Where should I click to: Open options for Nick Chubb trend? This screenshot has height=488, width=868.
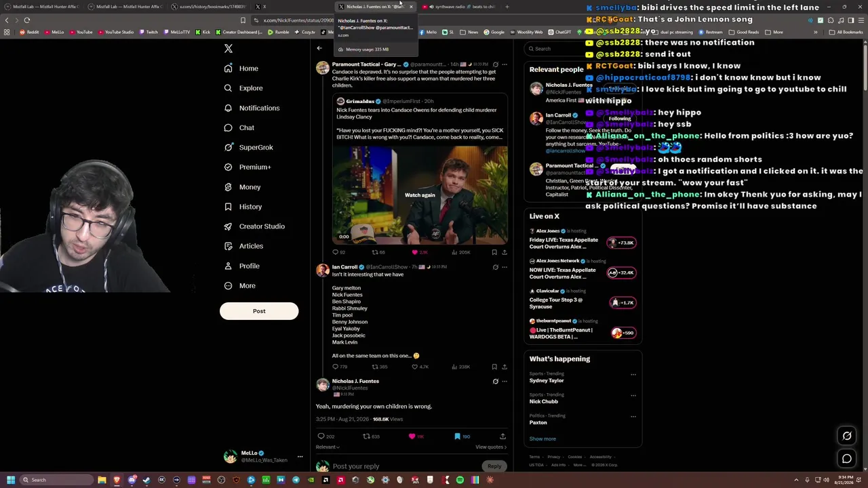(x=633, y=395)
